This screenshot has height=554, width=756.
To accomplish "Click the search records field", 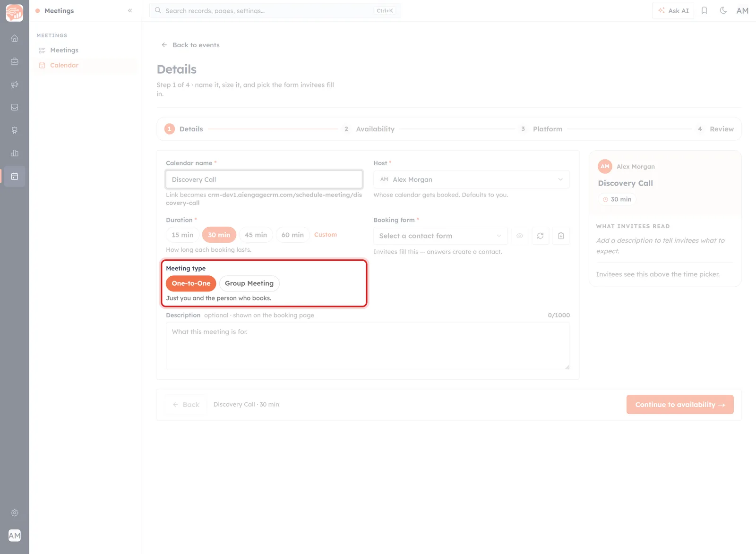I will pos(275,10).
